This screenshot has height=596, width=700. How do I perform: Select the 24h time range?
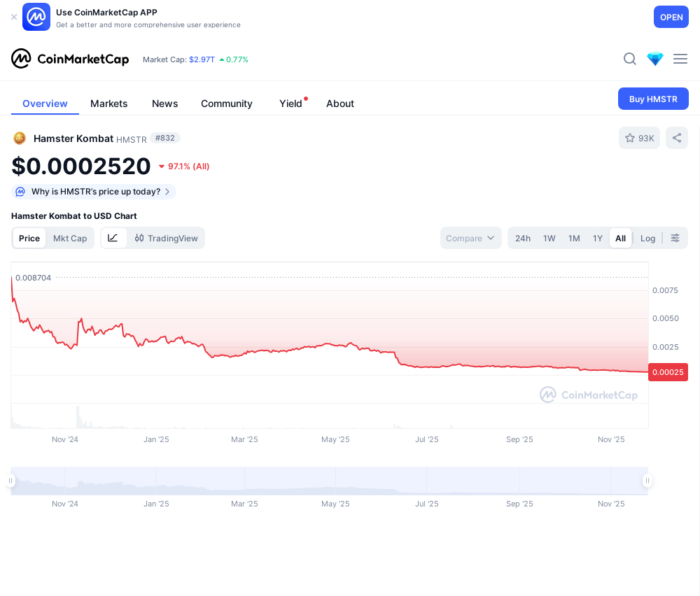click(523, 238)
